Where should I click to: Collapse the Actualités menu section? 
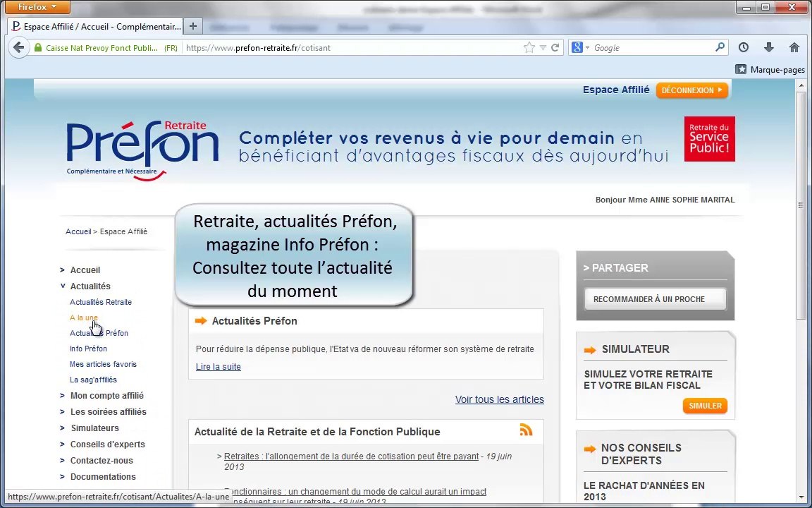click(90, 286)
